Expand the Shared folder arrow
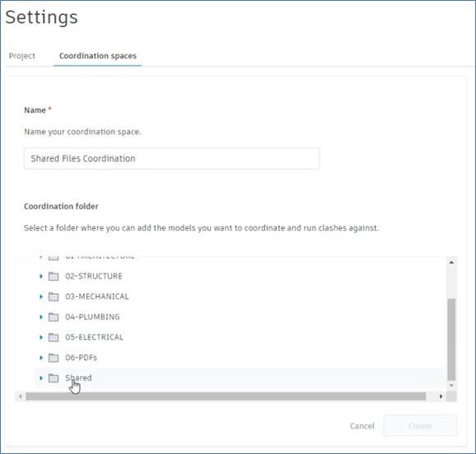Image resolution: width=476 pixels, height=454 pixels. [41, 378]
